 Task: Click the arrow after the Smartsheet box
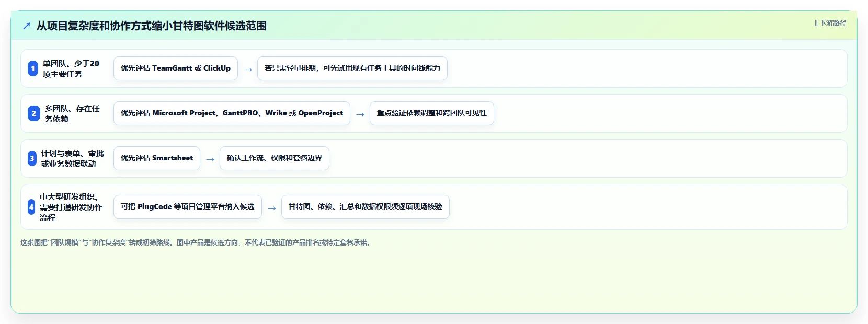point(210,159)
